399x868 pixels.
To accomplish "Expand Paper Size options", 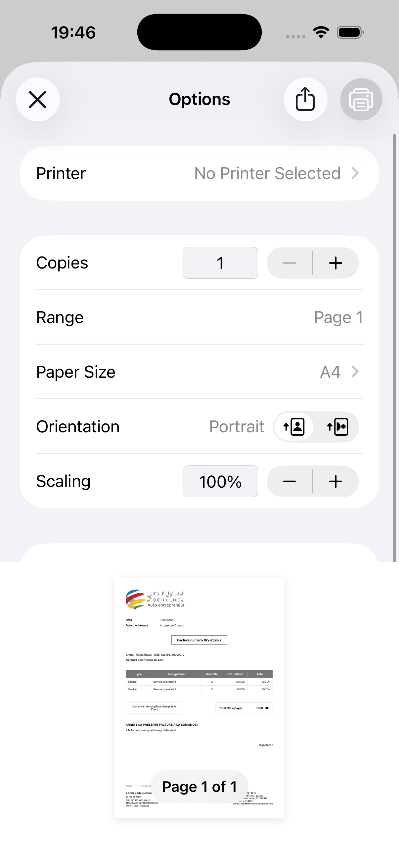I will click(199, 372).
